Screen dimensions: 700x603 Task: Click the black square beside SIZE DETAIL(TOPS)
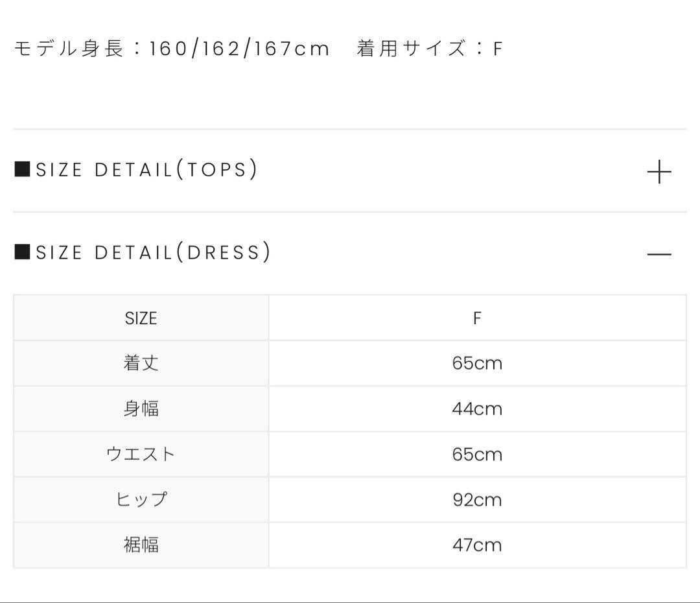(22, 169)
